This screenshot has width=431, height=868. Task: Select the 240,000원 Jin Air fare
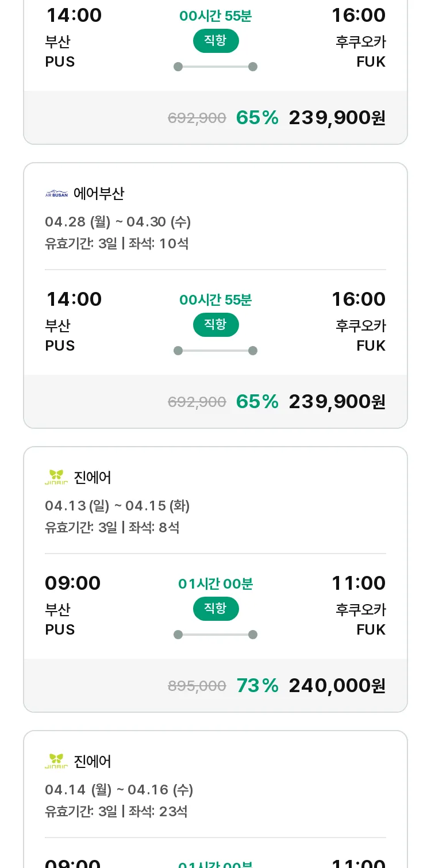click(x=337, y=685)
